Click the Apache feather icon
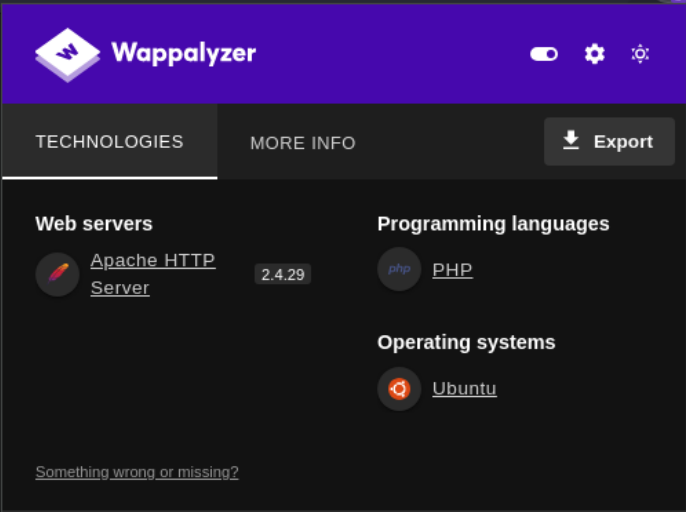The height and width of the screenshot is (512, 686). pos(57,274)
